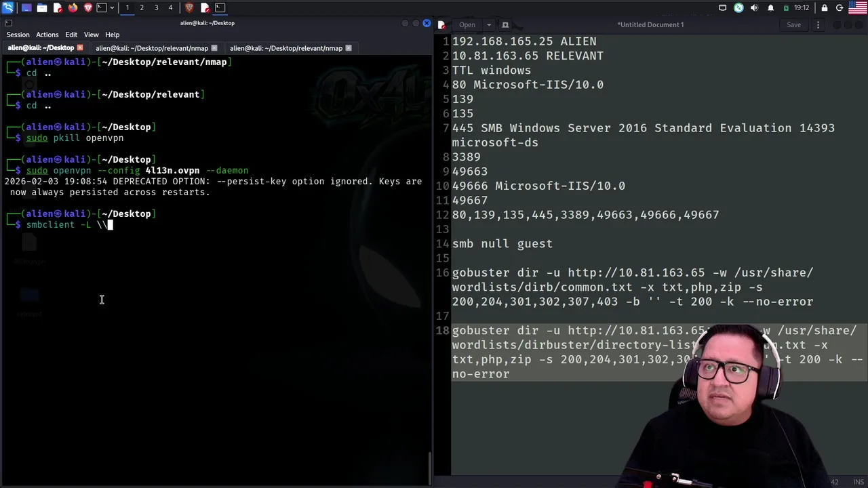
Task: Open the Help menu in terminal
Action: click(x=113, y=35)
